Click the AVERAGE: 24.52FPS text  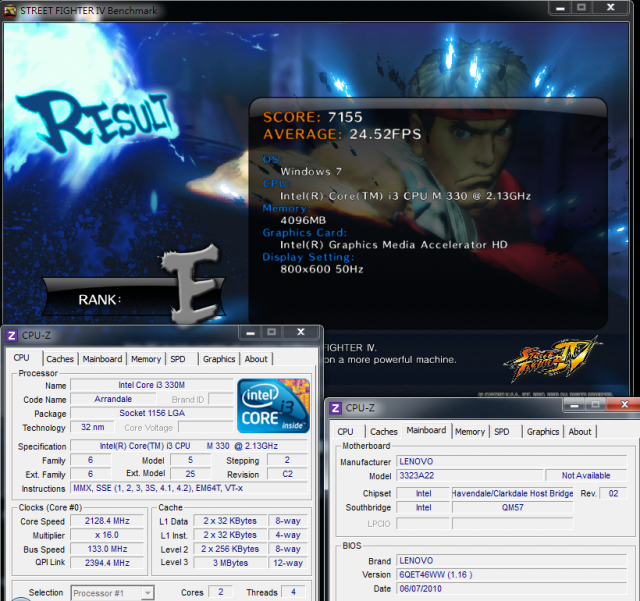(342, 134)
